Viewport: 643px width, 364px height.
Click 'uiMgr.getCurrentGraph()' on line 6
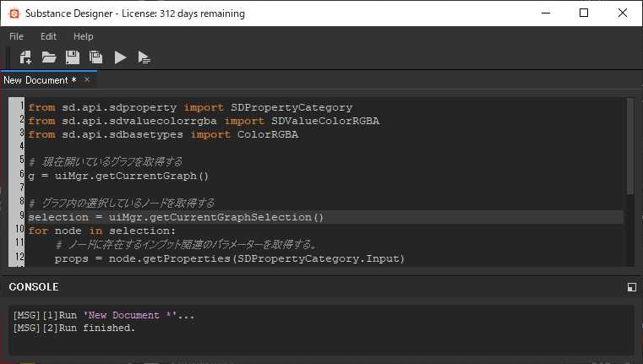132,176
